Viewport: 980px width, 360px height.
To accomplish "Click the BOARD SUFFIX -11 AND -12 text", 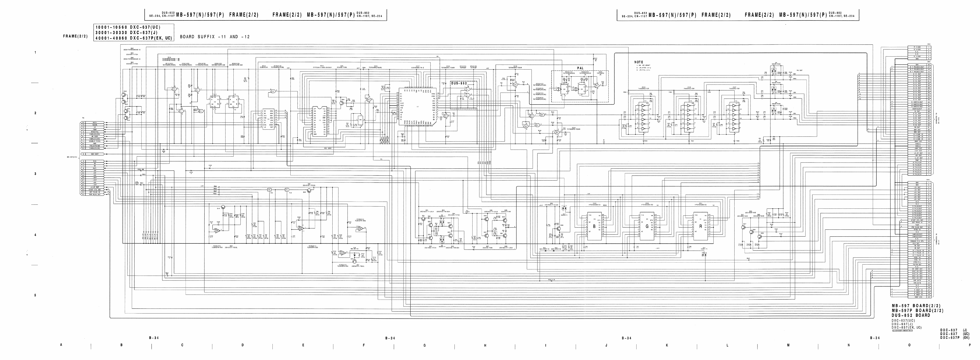I will click(x=215, y=37).
